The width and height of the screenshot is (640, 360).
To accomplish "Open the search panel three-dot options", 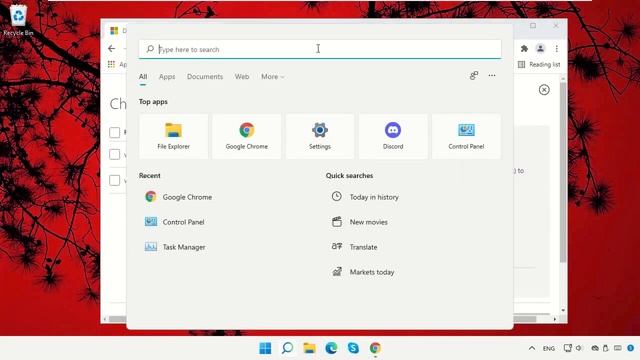I will [x=492, y=76].
